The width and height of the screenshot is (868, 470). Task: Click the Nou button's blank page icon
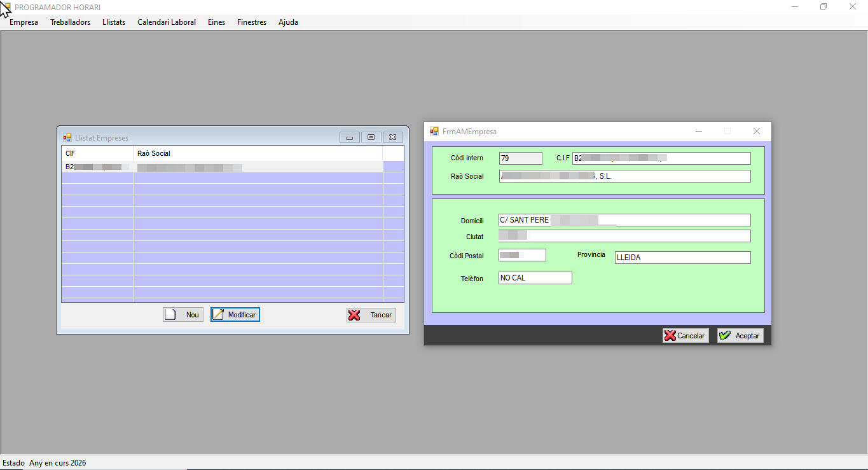point(170,315)
